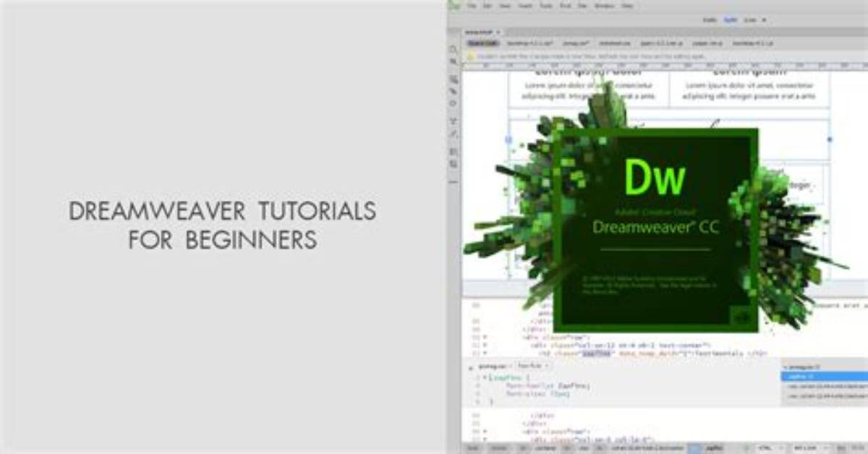Expand the Live view dropdown arrow

coord(764,20)
